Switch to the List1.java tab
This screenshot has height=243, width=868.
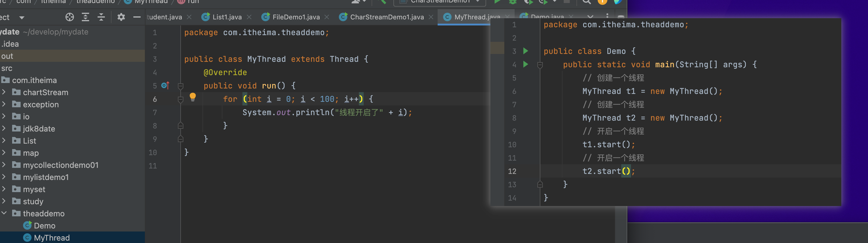227,17
